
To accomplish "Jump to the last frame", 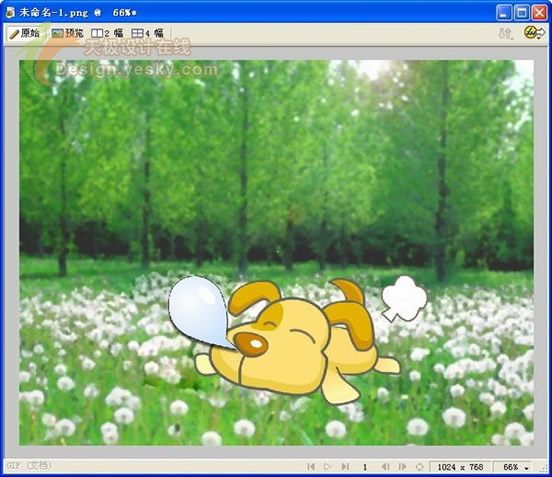I will coord(345,467).
